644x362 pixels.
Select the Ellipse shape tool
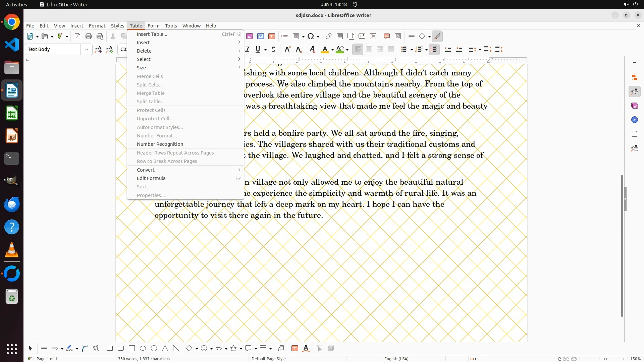pyautogui.click(x=143, y=348)
